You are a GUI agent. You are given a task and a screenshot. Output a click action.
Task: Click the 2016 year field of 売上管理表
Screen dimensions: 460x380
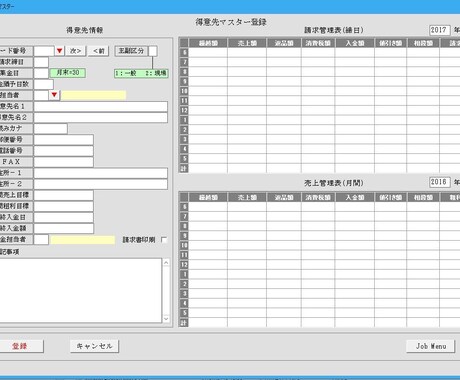click(439, 182)
